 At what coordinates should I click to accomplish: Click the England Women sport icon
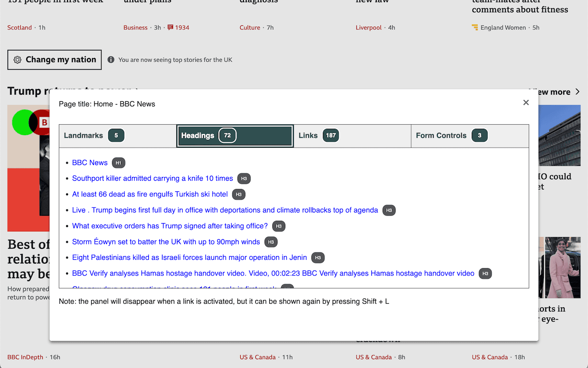click(475, 28)
